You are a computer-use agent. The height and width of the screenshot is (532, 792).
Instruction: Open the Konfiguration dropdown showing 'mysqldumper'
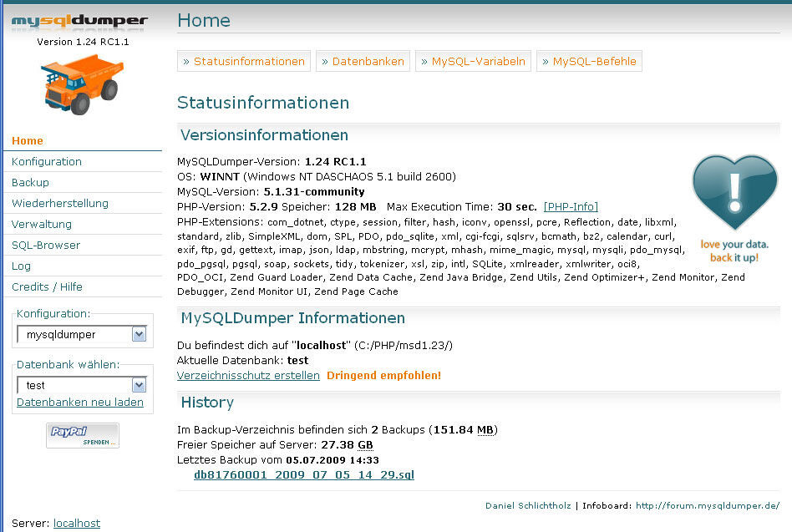(81, 334)
